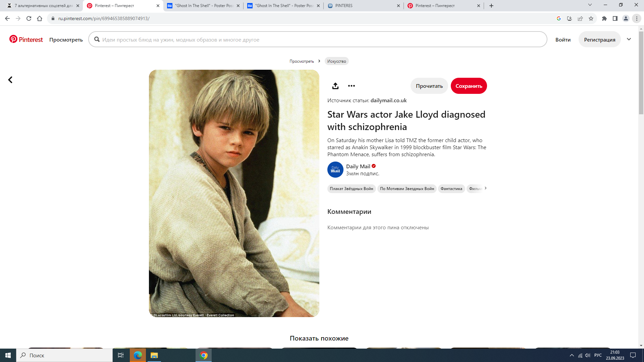Click Регистрация button
644x362 pixels.
point(600,40)
